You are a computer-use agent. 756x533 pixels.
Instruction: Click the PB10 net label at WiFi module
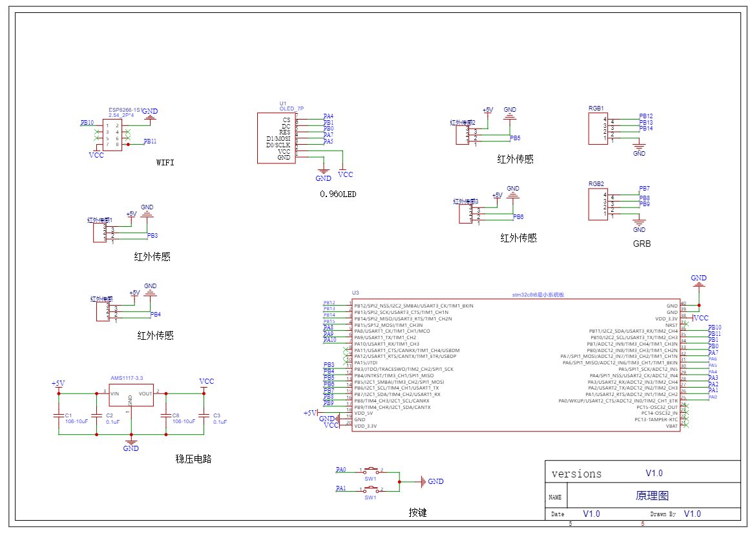(x=87, y=123)
